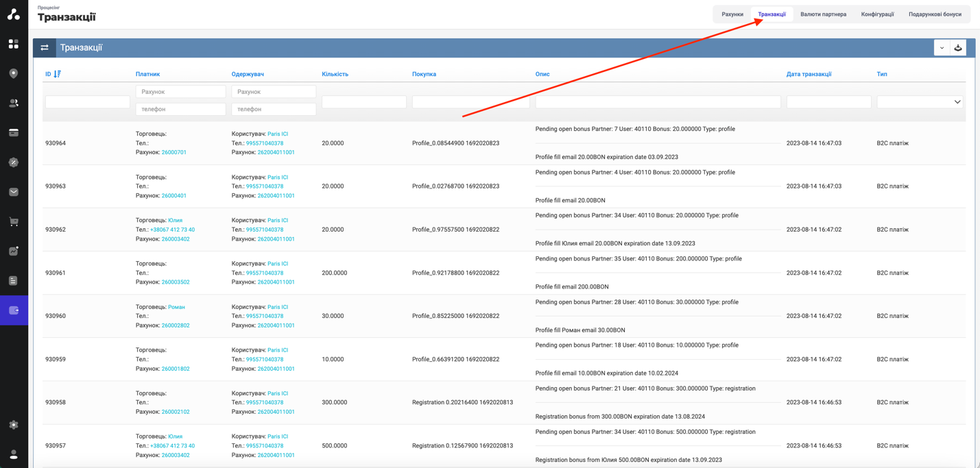Select purchase text Profile_0.08544900 1692020823
The width and height of the screenshot is (980, 468).
pos(455,143)
